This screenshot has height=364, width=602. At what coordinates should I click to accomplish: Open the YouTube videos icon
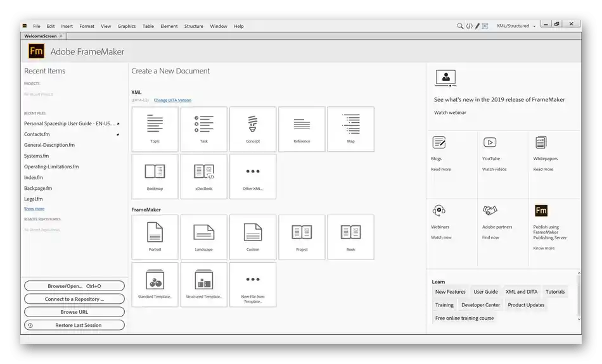490,142
